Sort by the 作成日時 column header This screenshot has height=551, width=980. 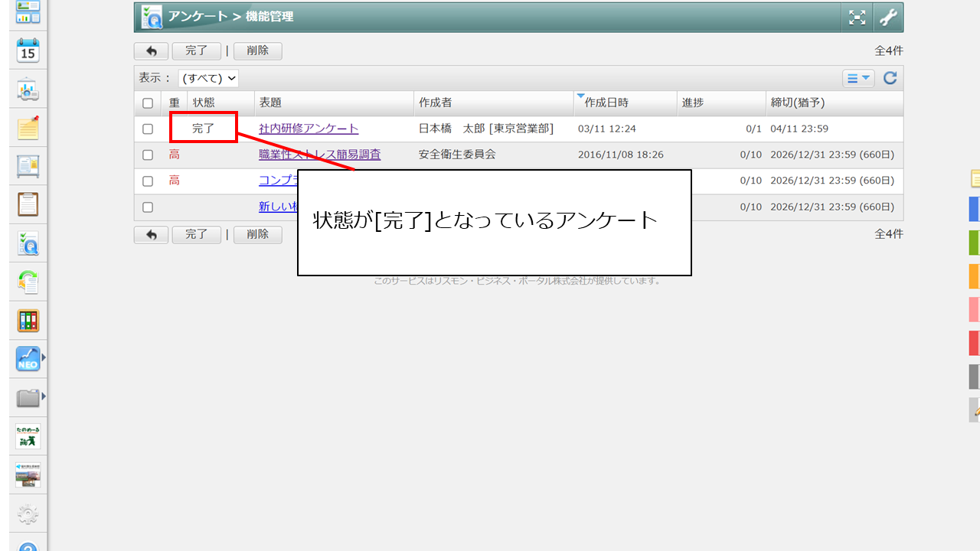(x=625, y=103)
